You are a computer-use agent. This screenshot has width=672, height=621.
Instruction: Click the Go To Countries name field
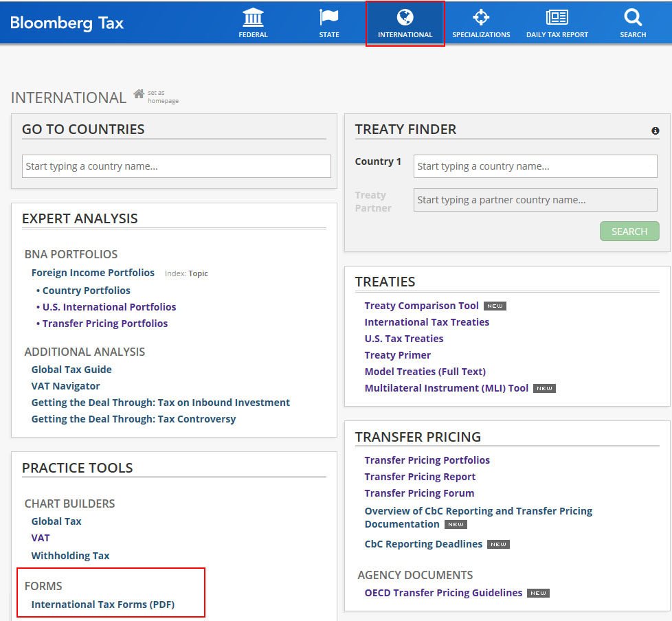(176, 166)
